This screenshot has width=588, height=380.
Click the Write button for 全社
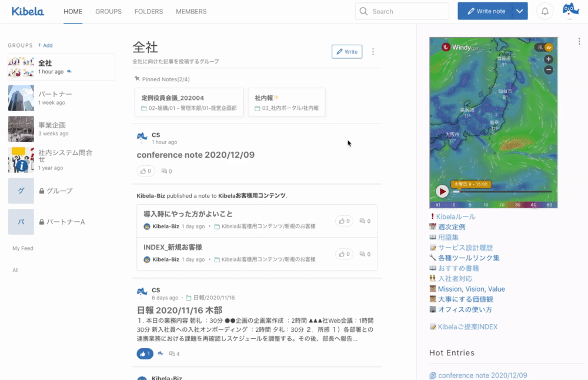point(346,52)
